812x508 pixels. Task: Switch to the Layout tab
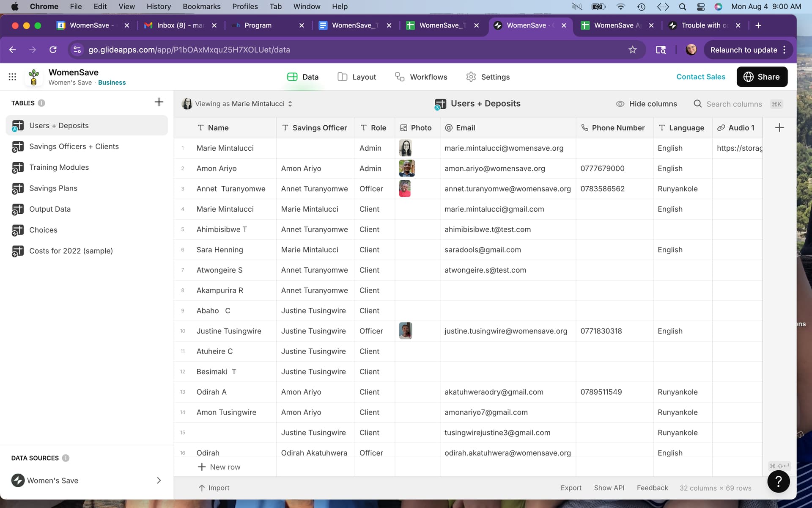[x=357, y=77]
